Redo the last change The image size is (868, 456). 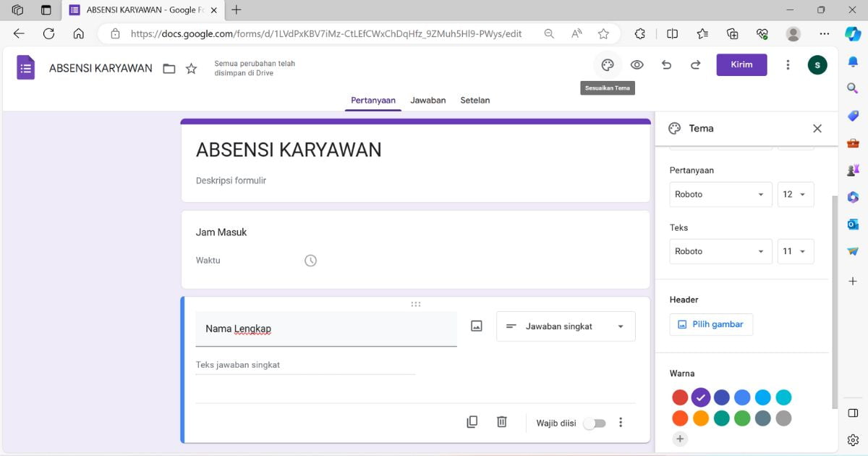point(695,64)
